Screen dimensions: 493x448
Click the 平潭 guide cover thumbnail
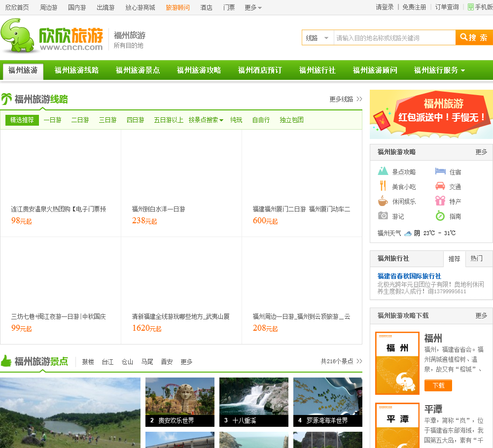click(x=397, y=425)
